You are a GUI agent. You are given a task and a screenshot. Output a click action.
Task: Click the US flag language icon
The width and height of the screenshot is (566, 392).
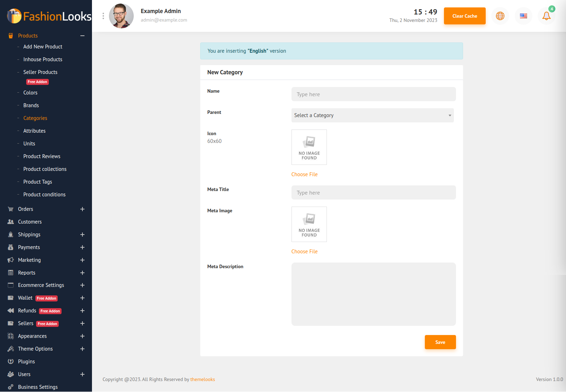pos(523,16)
